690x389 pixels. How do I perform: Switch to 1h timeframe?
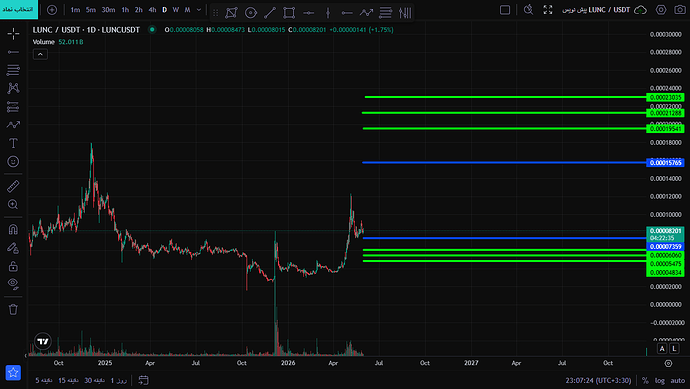coord(125,10)
